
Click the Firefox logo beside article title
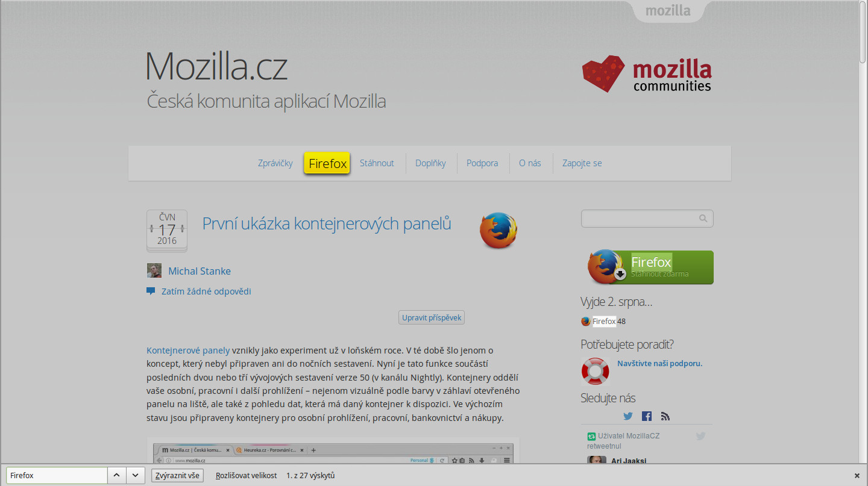[498, 230]
